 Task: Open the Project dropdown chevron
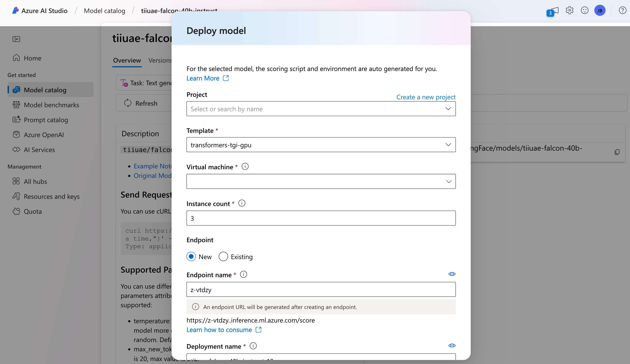[x=448, y=108]
